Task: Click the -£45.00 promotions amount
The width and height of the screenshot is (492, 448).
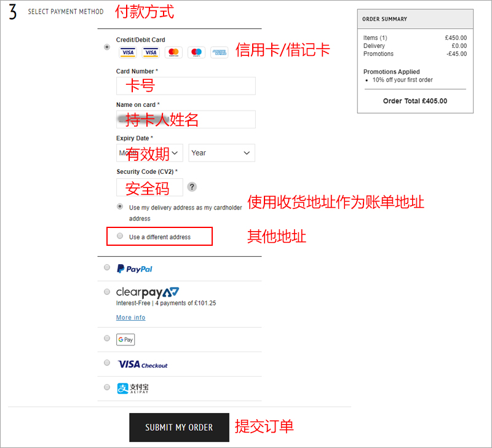Action: pyautogui.click(x=456, y=54)
